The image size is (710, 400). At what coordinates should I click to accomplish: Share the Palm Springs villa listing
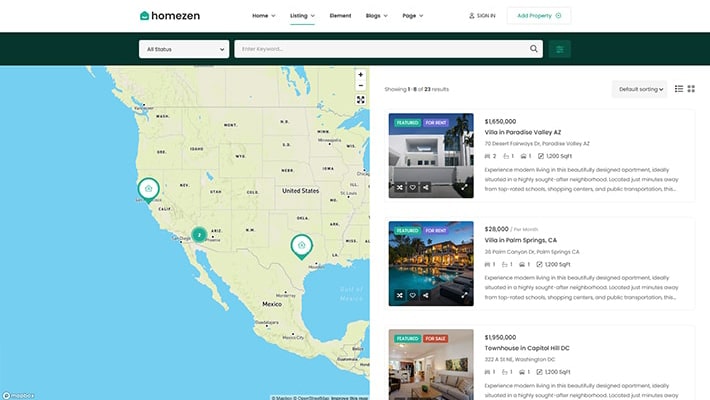[x=426, y=295]
